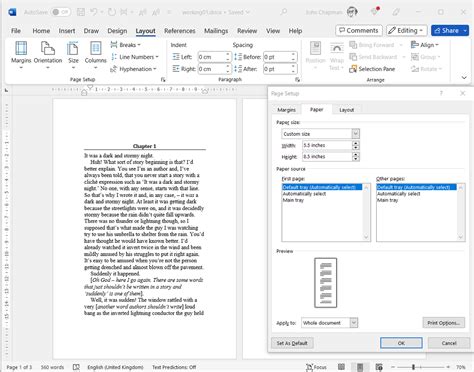Open Page Setup dialog launcher in ribbon
The image size is (474, 372).
pyautogui.click(x=163, y=80)
